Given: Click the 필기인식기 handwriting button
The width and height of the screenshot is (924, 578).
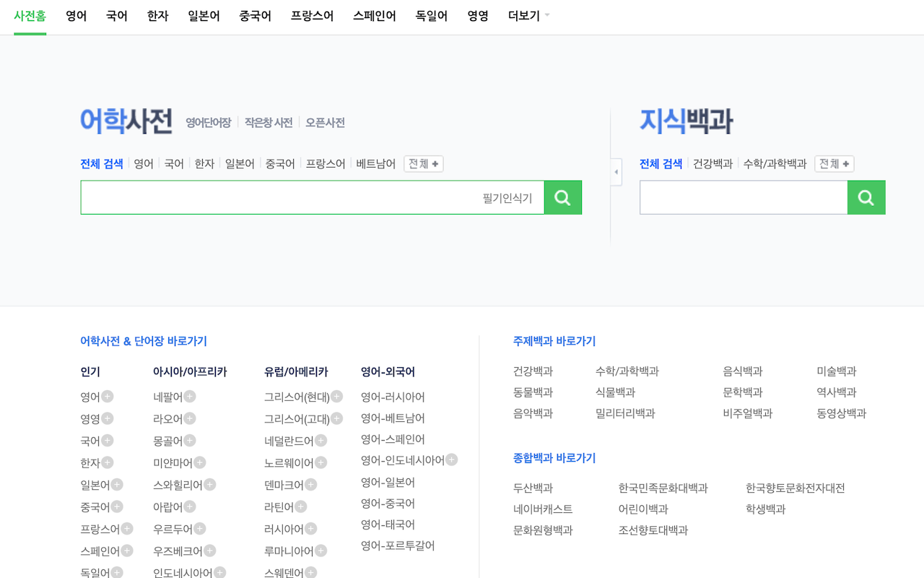Looking at the screenshot, I should point(507,198).
